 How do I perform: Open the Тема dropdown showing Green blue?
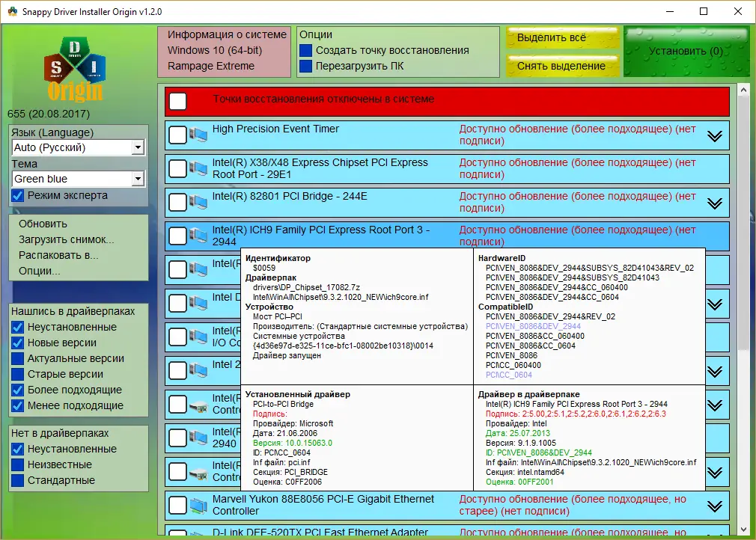[x=137, y=179]
